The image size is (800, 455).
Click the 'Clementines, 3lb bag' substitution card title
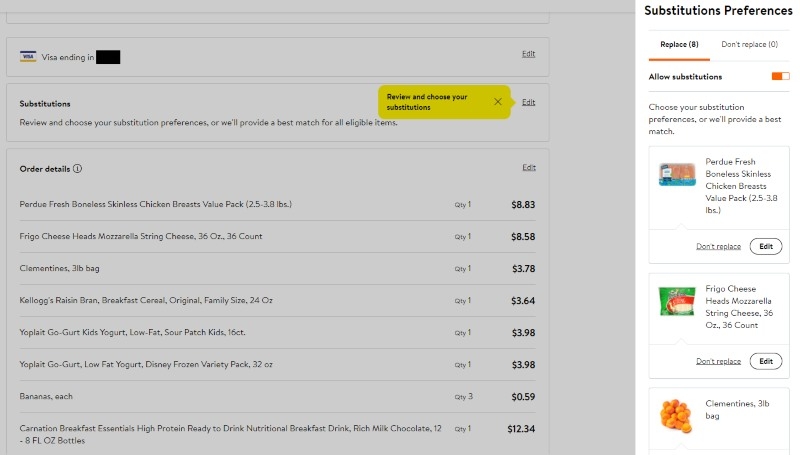[737, 410]
